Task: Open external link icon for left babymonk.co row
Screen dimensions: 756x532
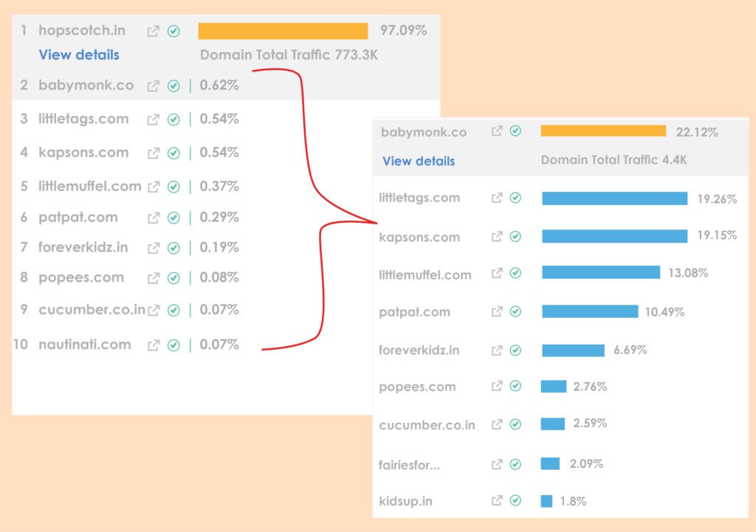Action: point(154,86)
